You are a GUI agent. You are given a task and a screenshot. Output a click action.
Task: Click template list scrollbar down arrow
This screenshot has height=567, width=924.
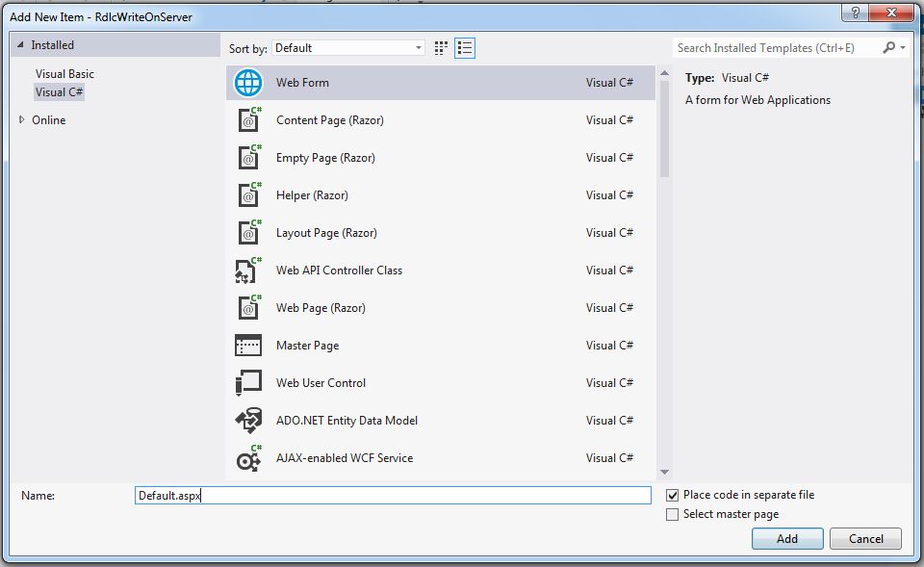[x=665, y=472]
